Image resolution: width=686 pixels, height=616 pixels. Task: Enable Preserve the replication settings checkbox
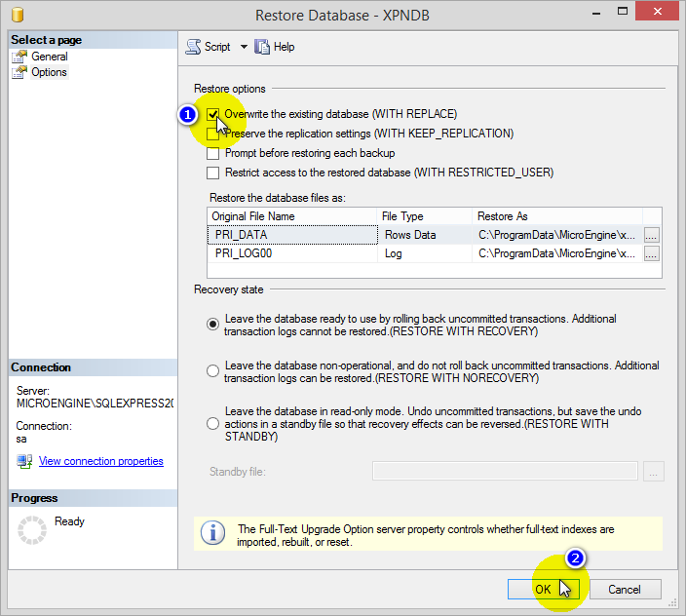pyautogui.click(x=213, y=135)
